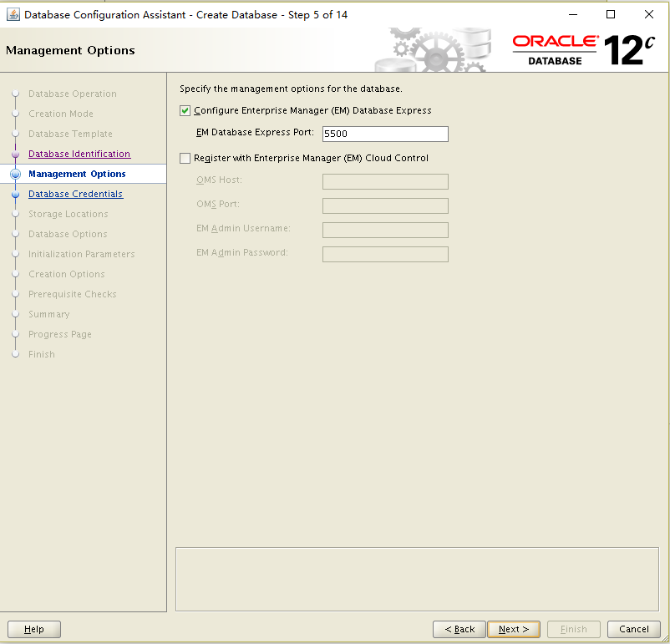Click 'Creation Options' step text
Image resolution: width=670 pixels, height=644 pixels.
tap(67, 274)
